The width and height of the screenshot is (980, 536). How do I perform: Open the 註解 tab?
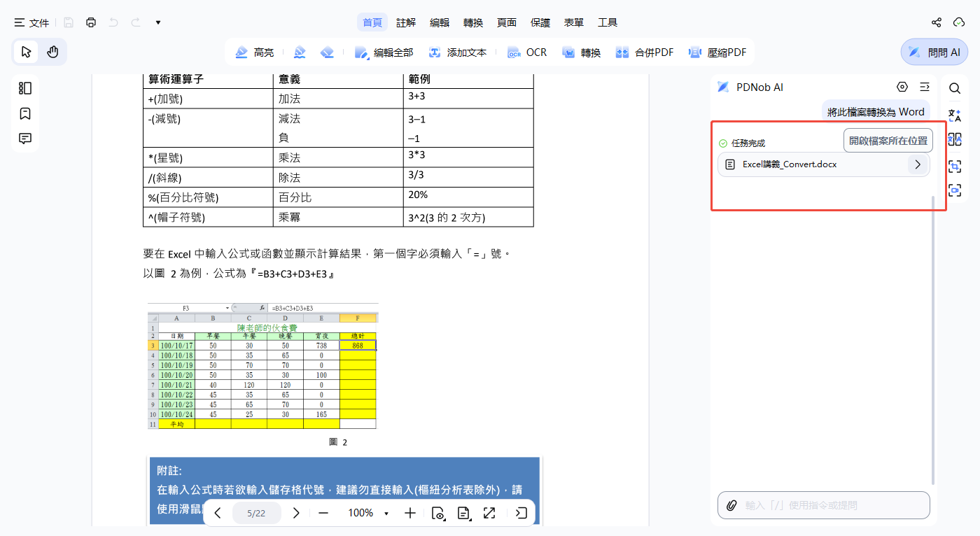[x=406, y=22]
